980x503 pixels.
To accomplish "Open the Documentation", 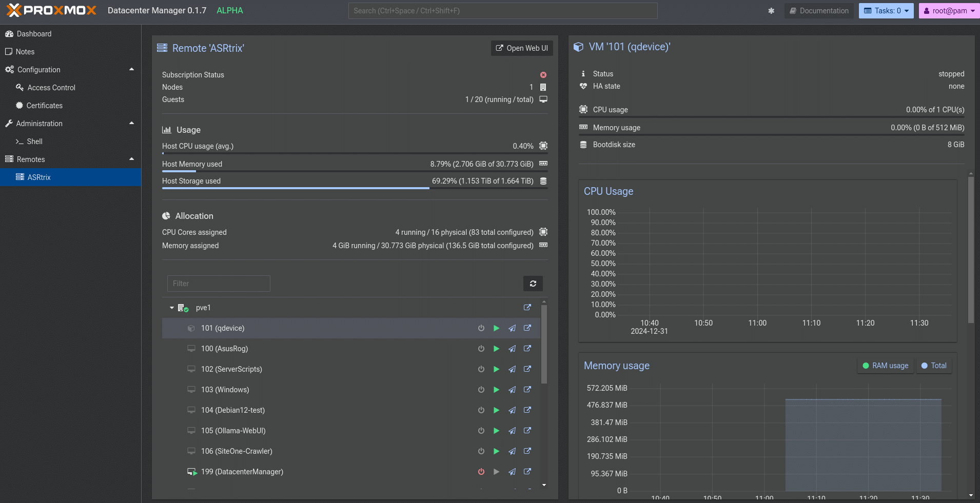I will (x=818, y=10).
